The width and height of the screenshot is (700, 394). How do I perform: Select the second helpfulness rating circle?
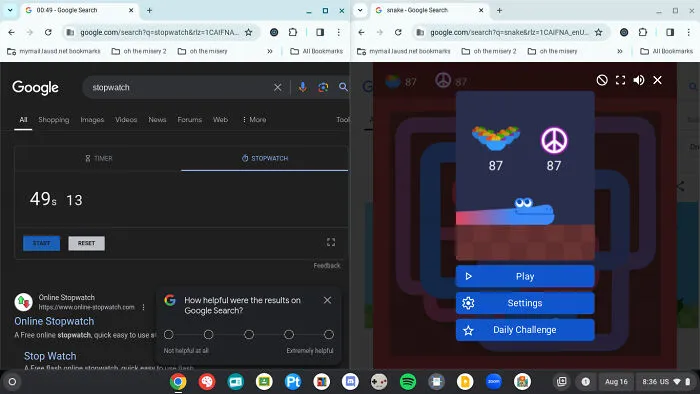pos(208,334)
